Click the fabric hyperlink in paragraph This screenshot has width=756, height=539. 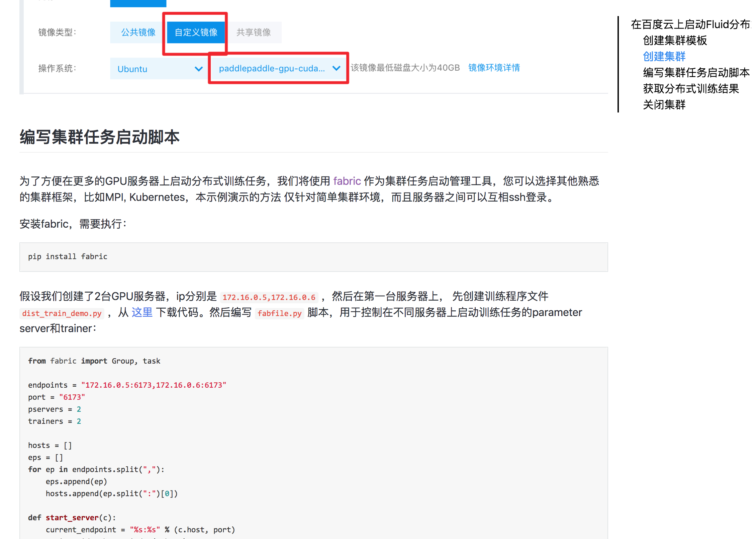(x=347, y=181)
